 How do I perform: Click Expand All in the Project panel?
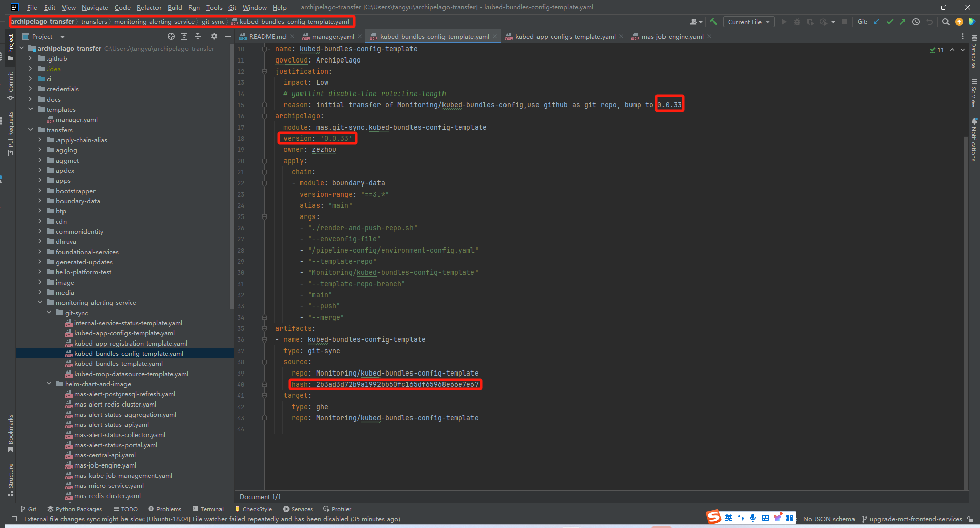[184, 36]
